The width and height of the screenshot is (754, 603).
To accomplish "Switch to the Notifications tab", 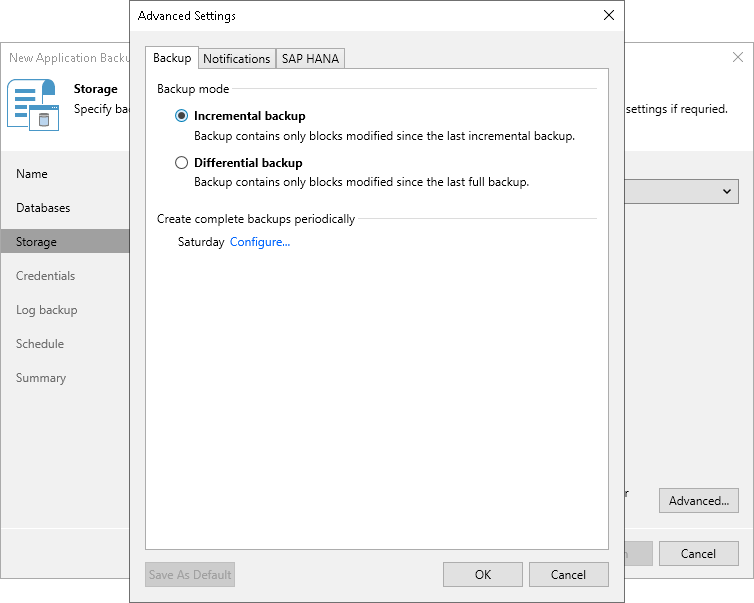I will pos(237,59).
